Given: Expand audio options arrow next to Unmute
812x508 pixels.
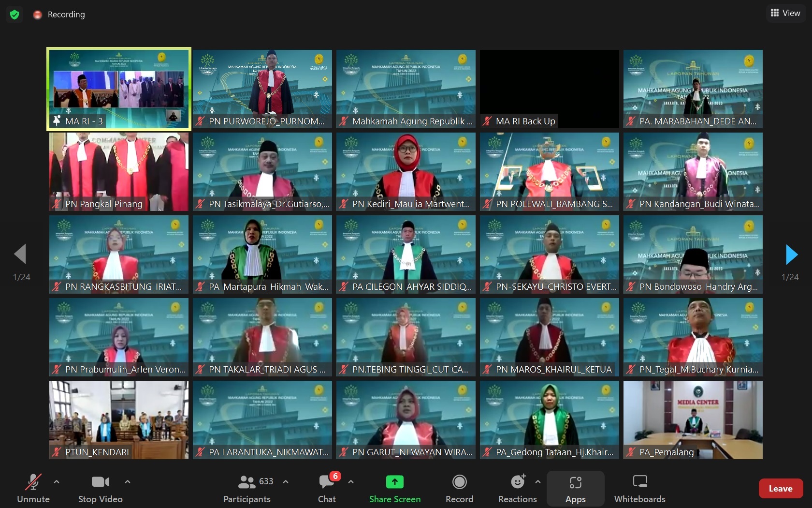Looking at the screenshot, I should [57, 482].
